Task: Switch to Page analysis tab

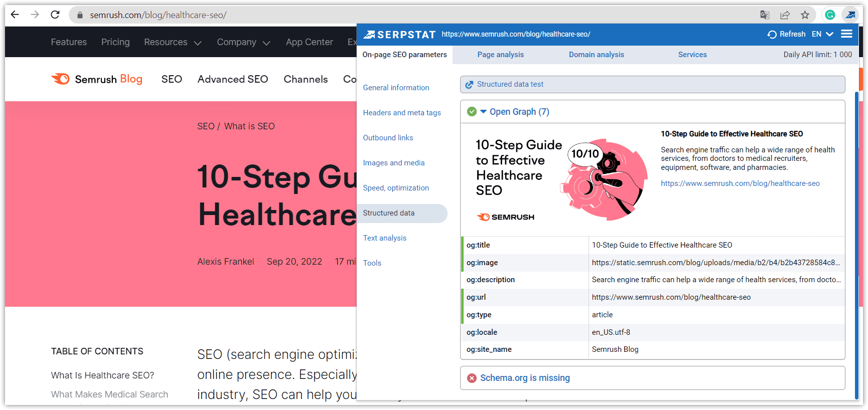Action: pos(500,55)
